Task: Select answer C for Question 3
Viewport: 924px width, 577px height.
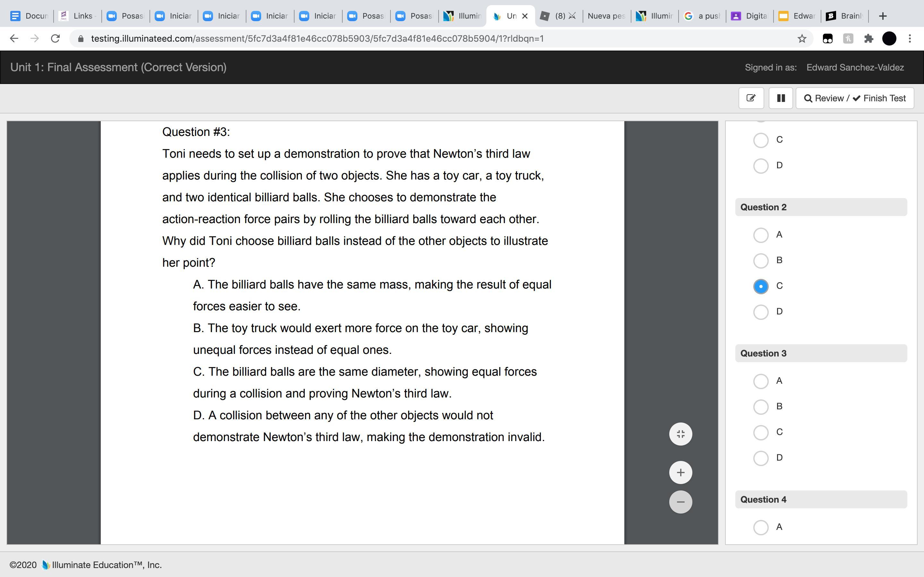Action: point(761,432)
